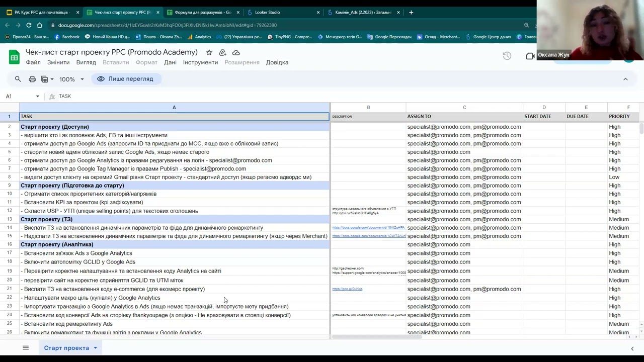Click the browser address bar URL
This screenshot has height=362, width=644.
pyautogui.click(x=168, y=25)
